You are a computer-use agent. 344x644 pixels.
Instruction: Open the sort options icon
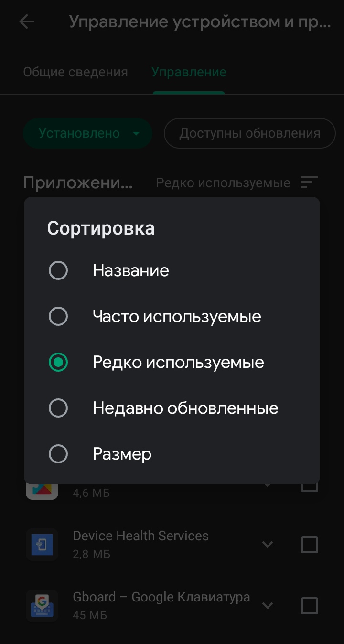click(310, 182)
